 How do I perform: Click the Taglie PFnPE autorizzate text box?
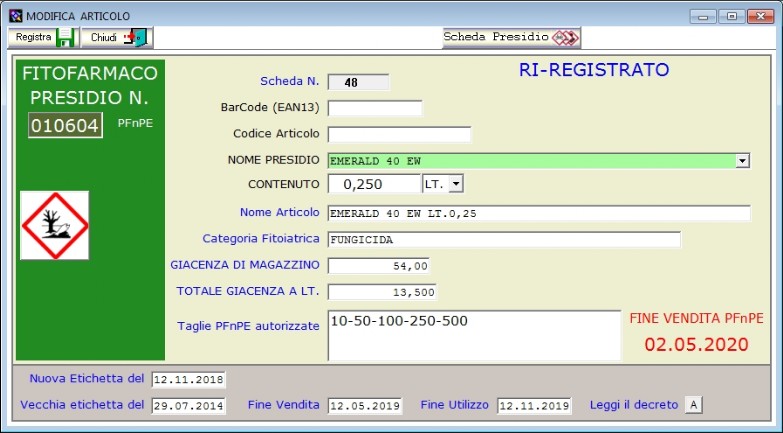click(474, 335)
